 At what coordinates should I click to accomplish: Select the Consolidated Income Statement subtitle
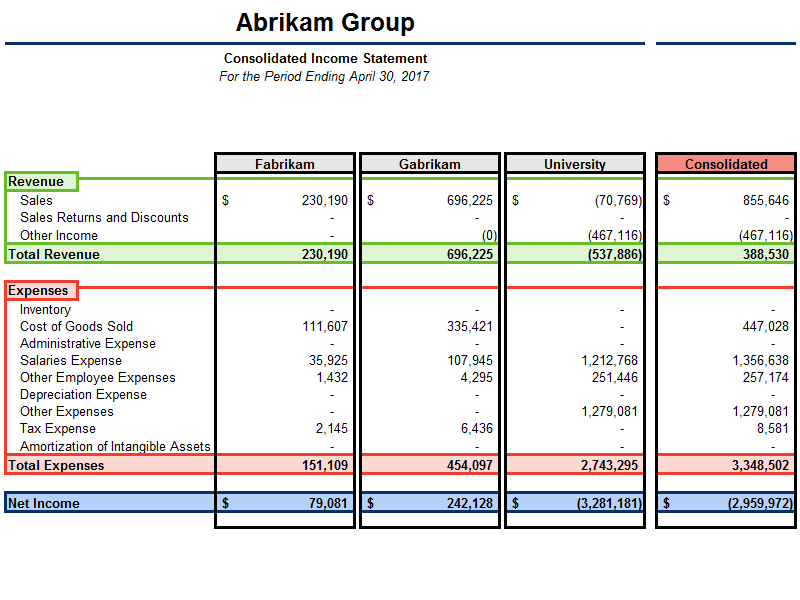[x=325, y=59]
